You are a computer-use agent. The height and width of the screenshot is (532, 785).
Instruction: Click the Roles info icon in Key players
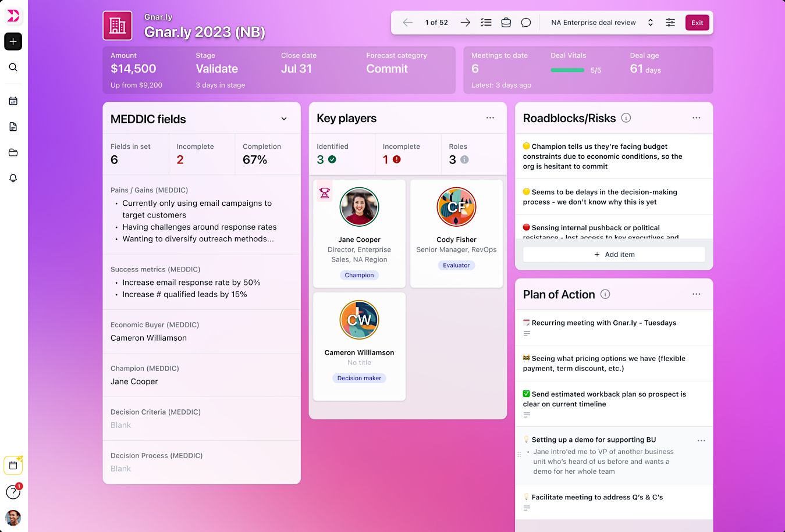(x=464, y=159)
